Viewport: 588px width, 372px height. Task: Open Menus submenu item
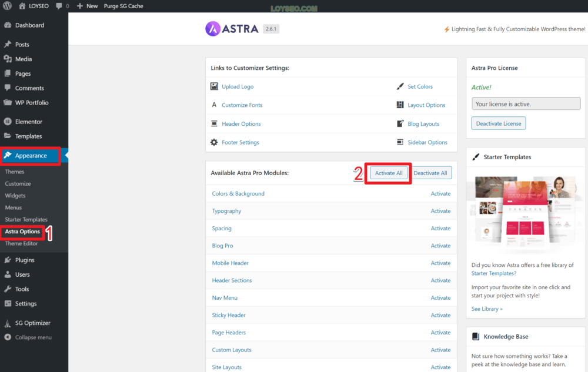pyautogui.click(x=14, y=207)
